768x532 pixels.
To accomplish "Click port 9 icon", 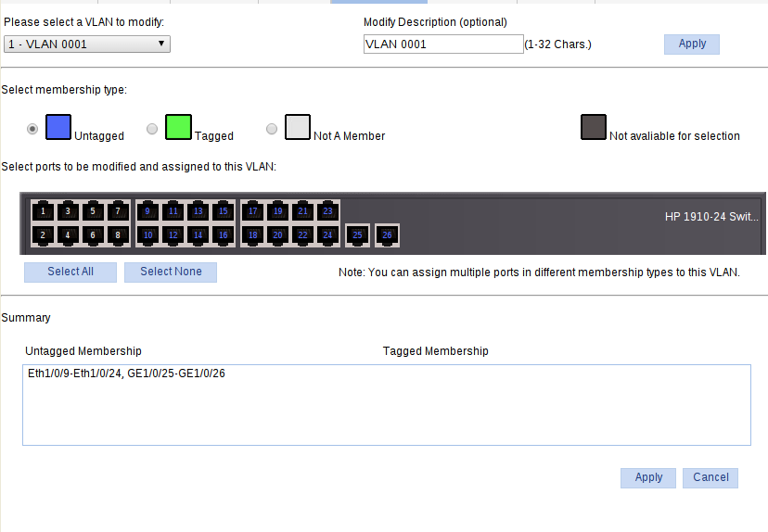I will 147,211.
